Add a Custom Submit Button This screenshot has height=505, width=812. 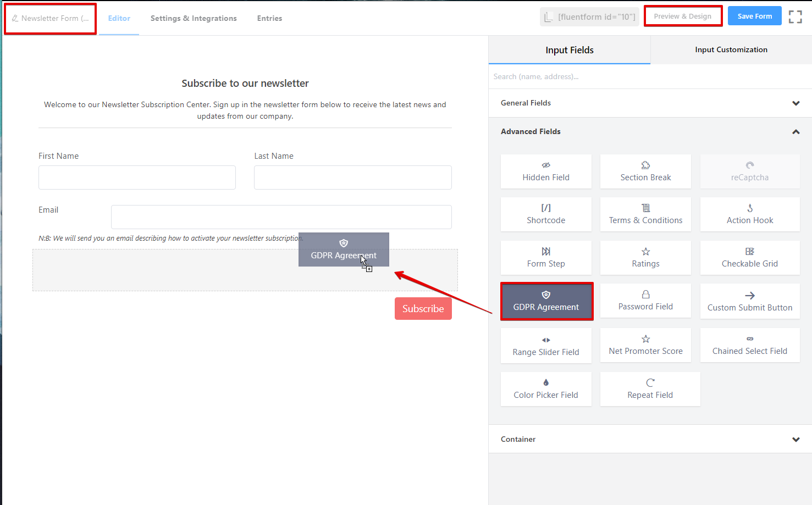[x=749, y=301]
